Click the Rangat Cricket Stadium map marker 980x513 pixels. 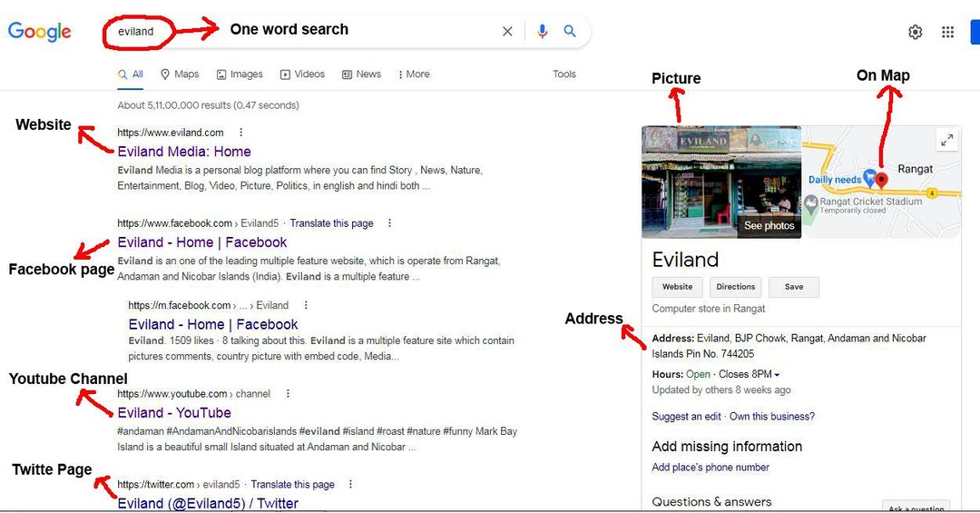(810, 203)
